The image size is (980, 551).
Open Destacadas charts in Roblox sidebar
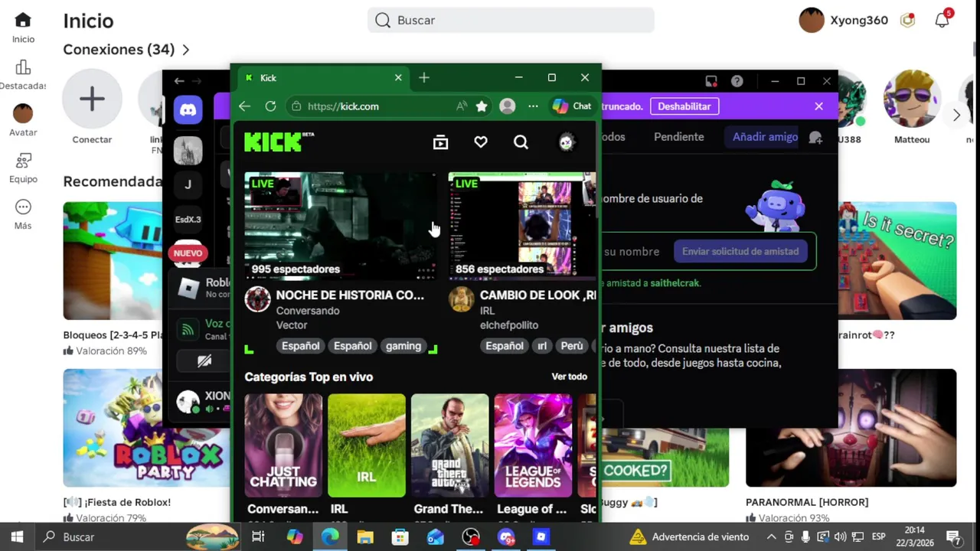[23, 67]
